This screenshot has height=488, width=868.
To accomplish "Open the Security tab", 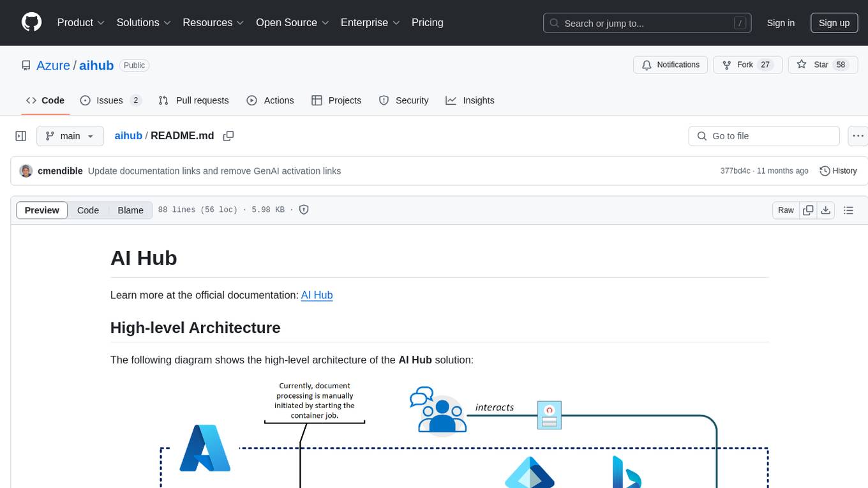I will 403,100.
